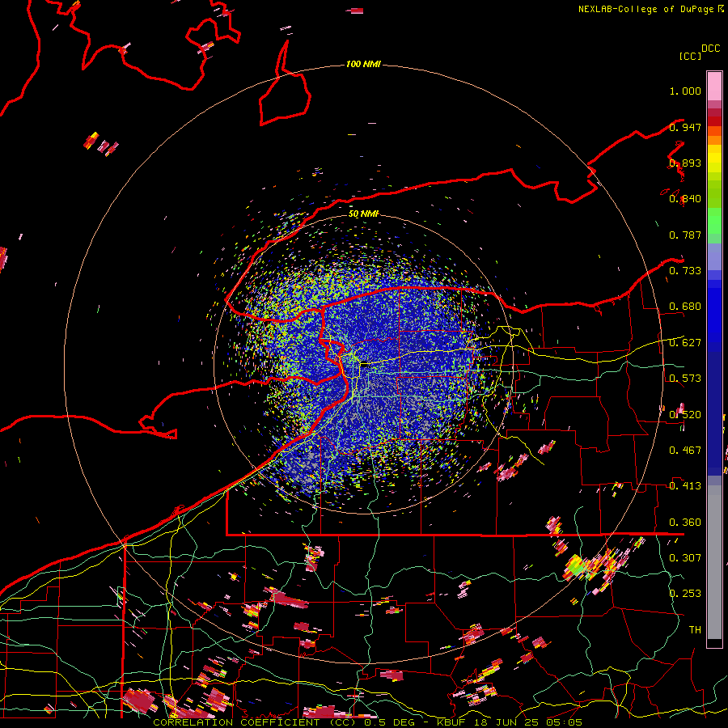Click the 0.787 scale value
The height and width of the screenshot is (728, 728).
(685, 235)
